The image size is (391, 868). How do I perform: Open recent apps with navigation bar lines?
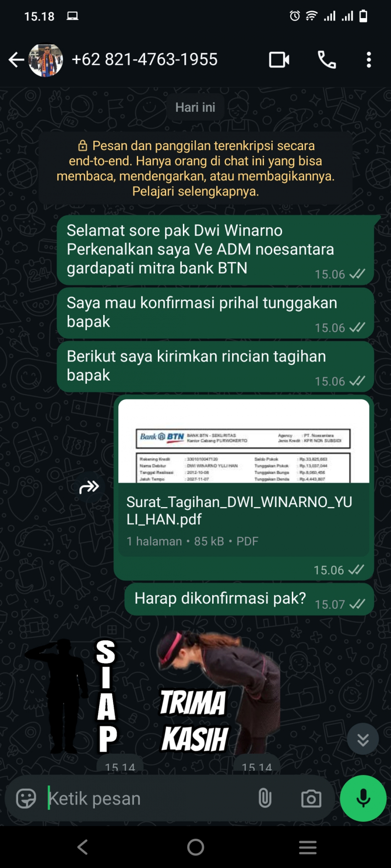[308, 847]
